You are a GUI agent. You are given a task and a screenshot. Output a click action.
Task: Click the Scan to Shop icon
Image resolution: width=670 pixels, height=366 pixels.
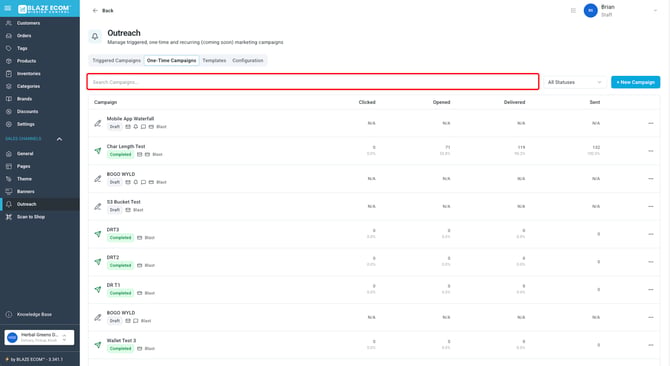9,217
